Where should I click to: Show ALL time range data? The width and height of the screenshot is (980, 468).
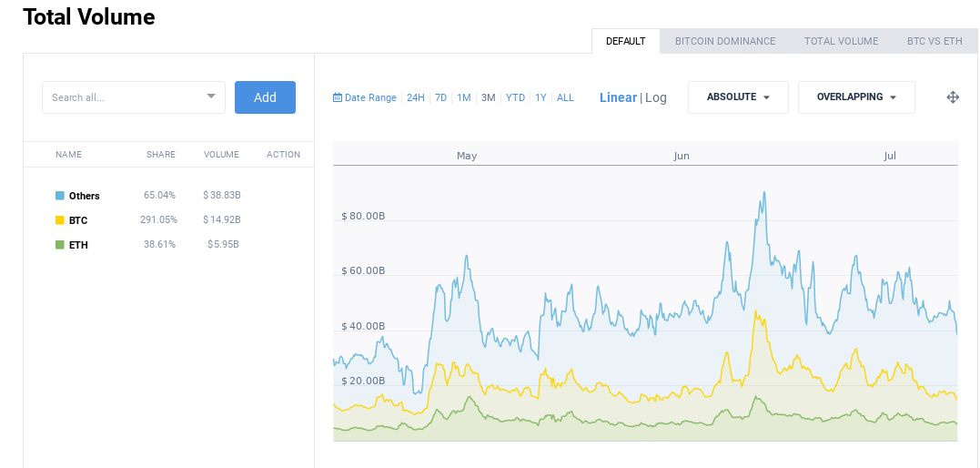tap(565, 97)
